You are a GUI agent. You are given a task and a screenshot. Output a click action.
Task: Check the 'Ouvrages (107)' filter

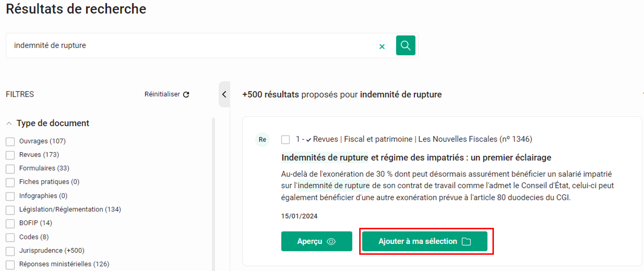coord(10,142)
